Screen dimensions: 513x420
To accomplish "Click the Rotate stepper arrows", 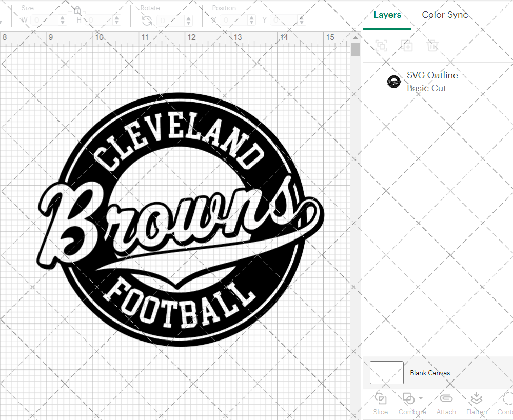I will [x=188, y=21].
